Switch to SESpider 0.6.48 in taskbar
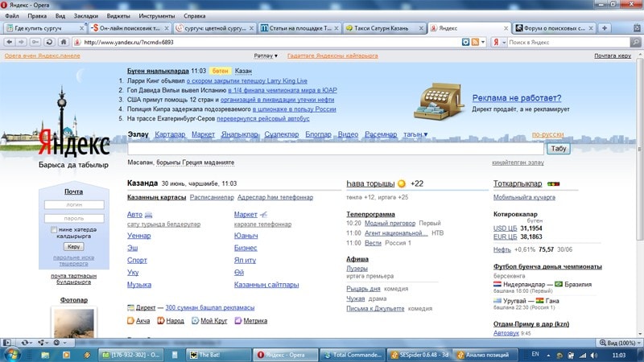The width and height of the screenshot is (644, 362). pos(419,355)
